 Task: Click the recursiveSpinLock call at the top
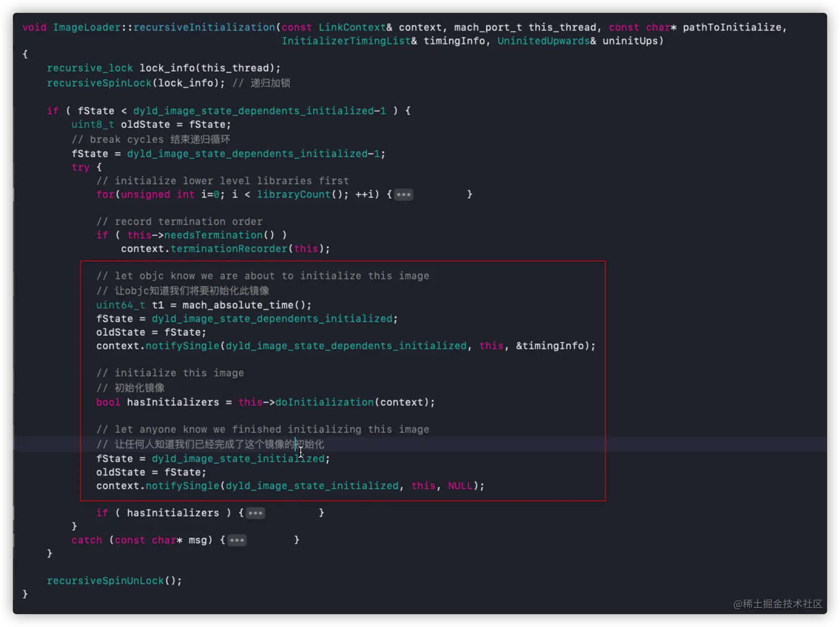99,83
